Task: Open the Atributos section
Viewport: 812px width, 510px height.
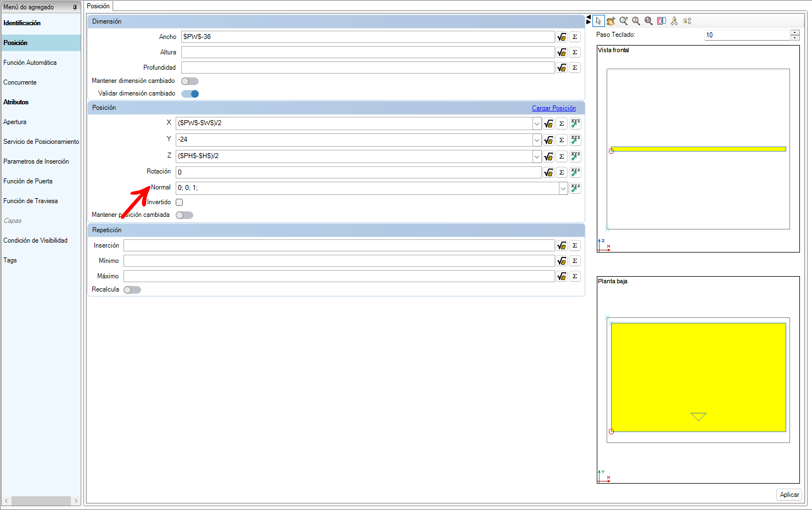Action: (x=16, y=102)
